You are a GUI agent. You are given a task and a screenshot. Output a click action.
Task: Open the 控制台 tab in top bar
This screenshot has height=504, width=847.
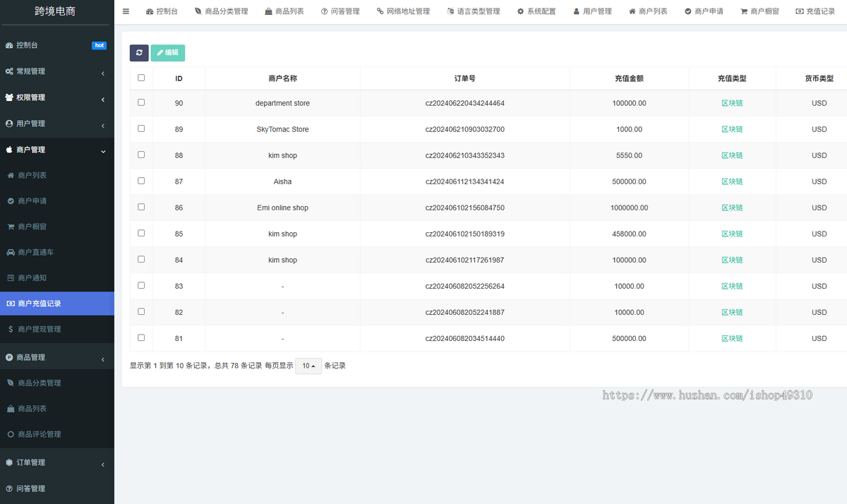tap(162, 11)
